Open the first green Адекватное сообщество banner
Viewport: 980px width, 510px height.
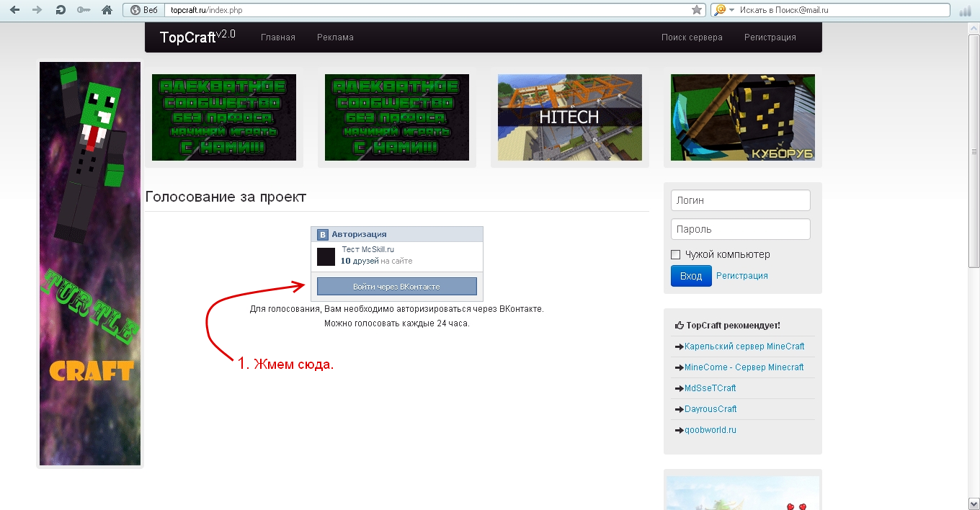[224, 117]
